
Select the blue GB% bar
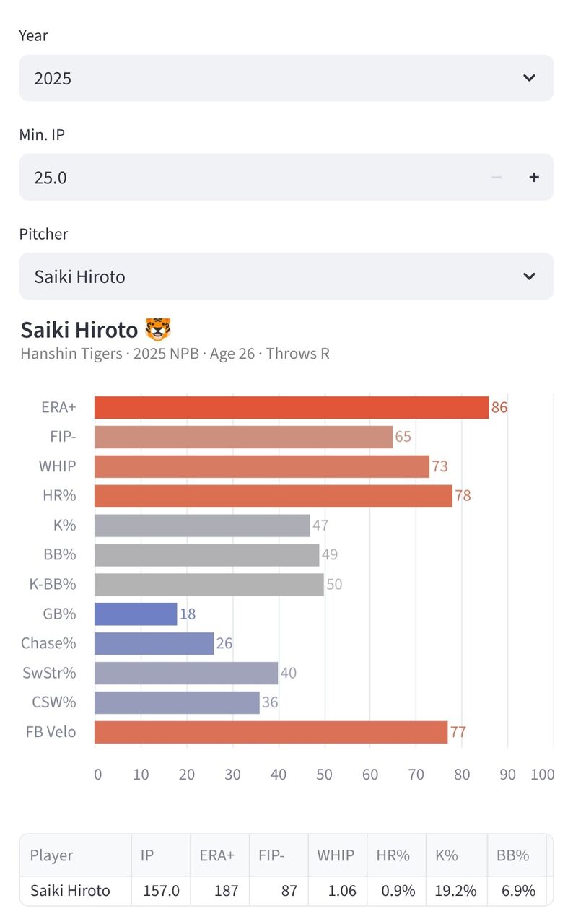136,614
